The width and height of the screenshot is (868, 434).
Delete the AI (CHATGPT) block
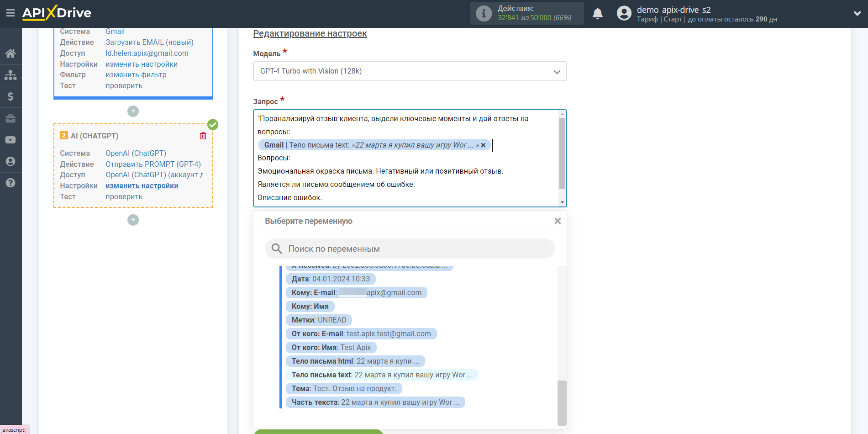click(x=203, y=136)
